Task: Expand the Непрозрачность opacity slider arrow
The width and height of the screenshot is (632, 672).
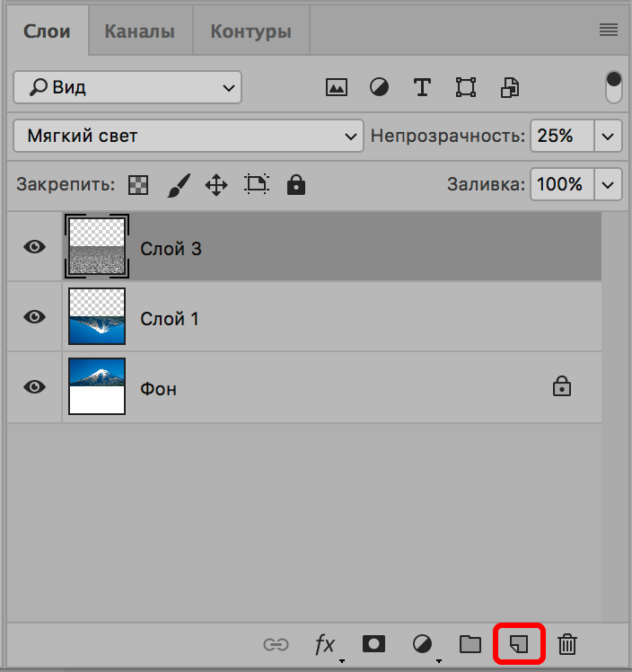Action: (x=609, y=137)
